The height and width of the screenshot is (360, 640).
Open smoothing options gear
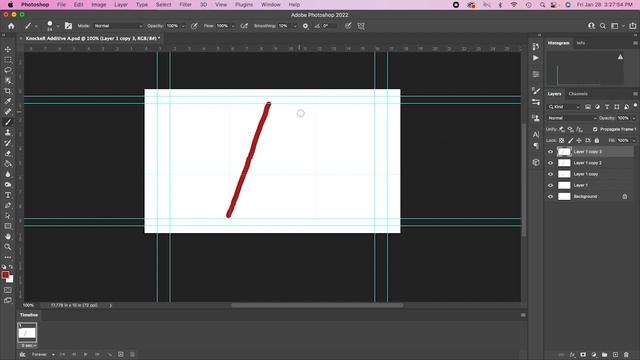(x=305, y=26)
